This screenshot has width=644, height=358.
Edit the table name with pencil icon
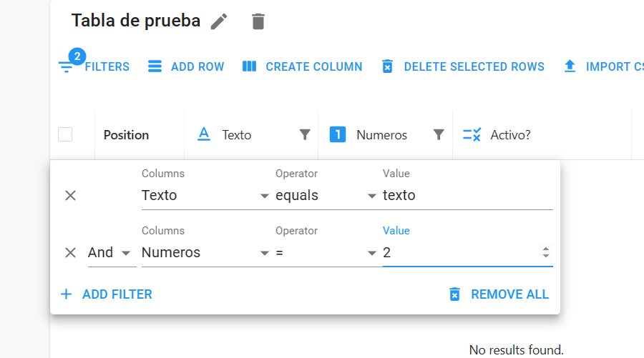point(219,21)
